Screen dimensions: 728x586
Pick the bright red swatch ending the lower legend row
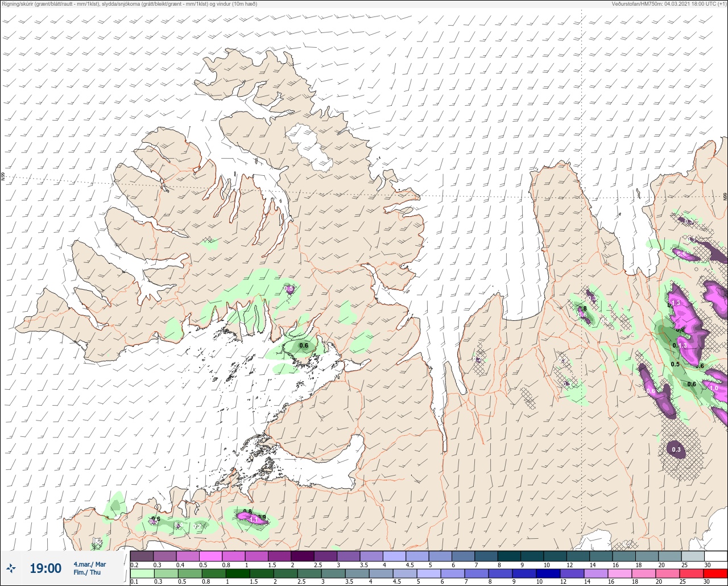(715, 573)
